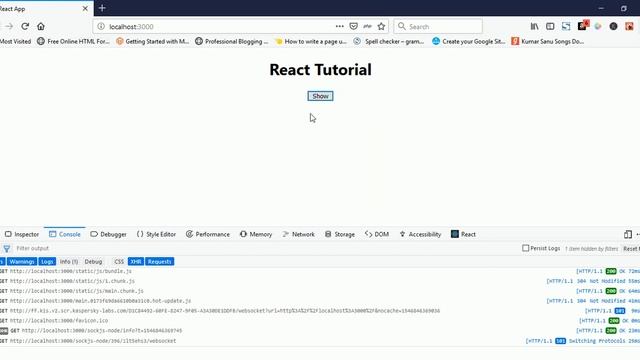Open the React devtools tab

tap(463, 234)
